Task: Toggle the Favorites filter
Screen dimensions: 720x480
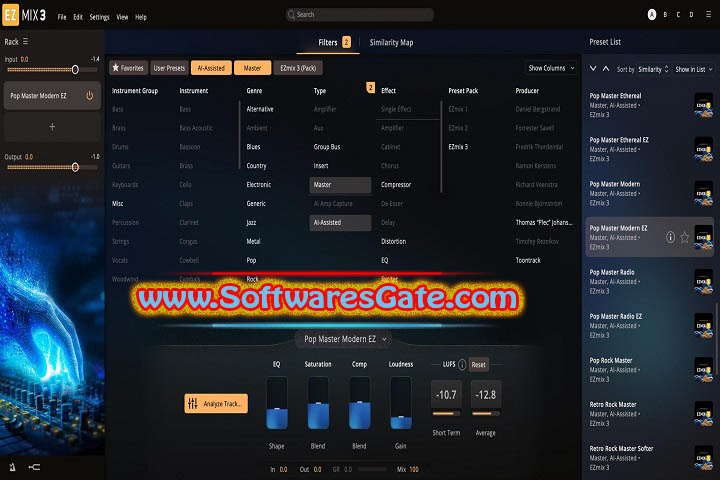Action: pyautogui.click(x=127, y=68)
